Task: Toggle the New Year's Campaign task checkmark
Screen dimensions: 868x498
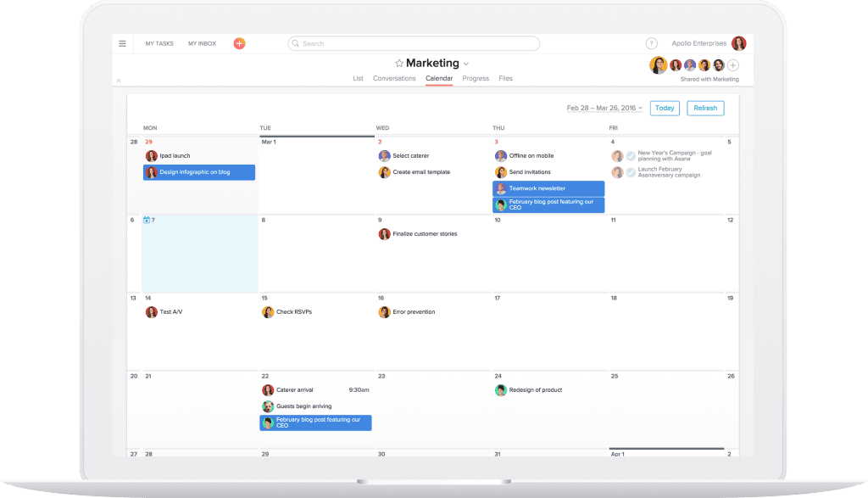Action: [631, 156]
